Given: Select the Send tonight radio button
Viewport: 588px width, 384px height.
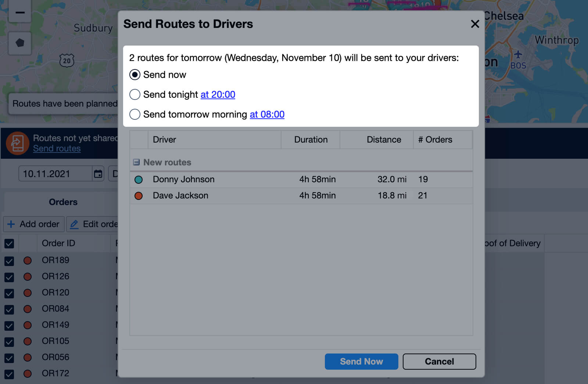Looking at the screenshot, I should point(135,94).
